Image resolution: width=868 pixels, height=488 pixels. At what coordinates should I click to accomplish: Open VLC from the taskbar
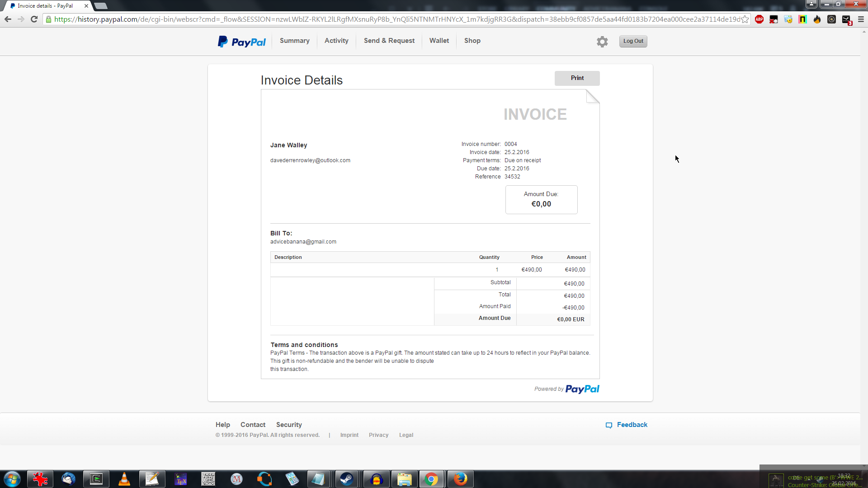124,479
